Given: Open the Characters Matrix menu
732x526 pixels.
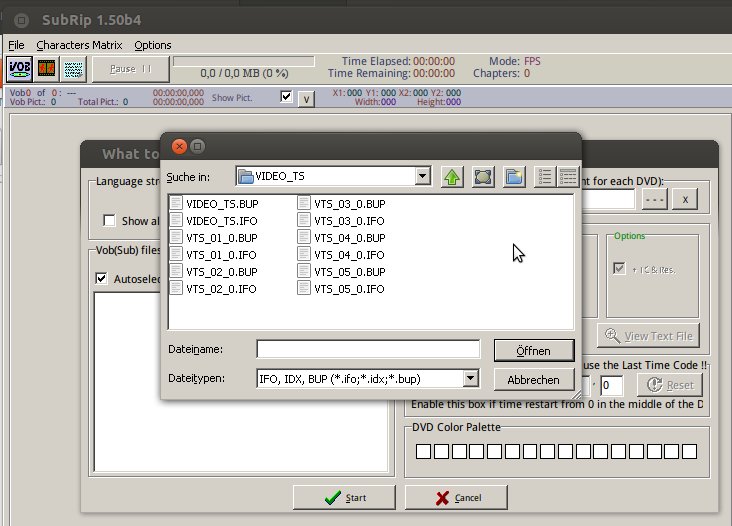Looking at the screenshot, I should point(79,45).
